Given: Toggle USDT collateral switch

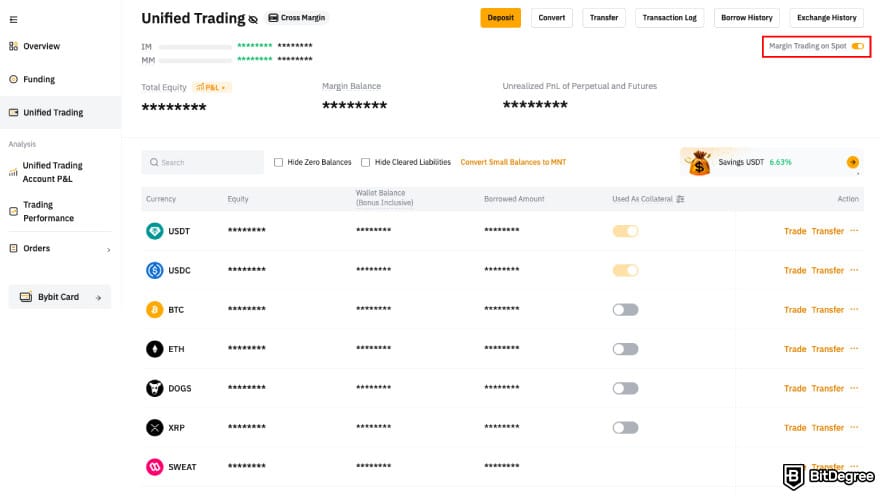Looking at the screenshot, I should [625, 231].
